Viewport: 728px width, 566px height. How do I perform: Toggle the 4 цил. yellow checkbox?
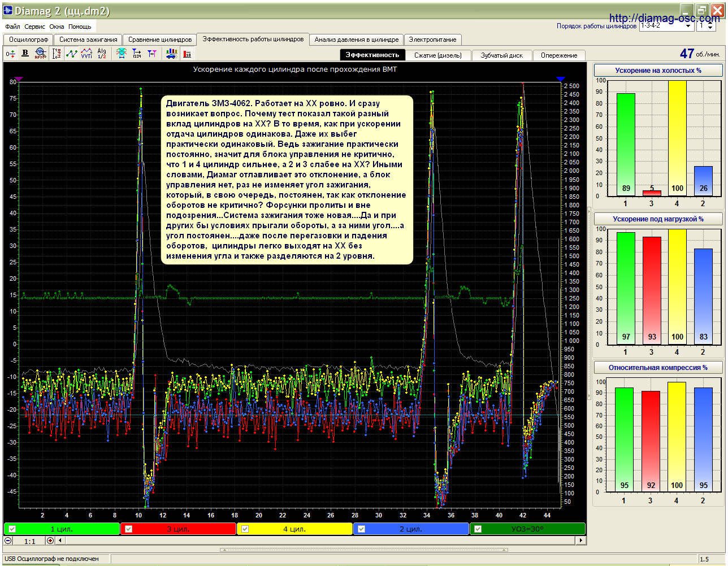point(245,529)
